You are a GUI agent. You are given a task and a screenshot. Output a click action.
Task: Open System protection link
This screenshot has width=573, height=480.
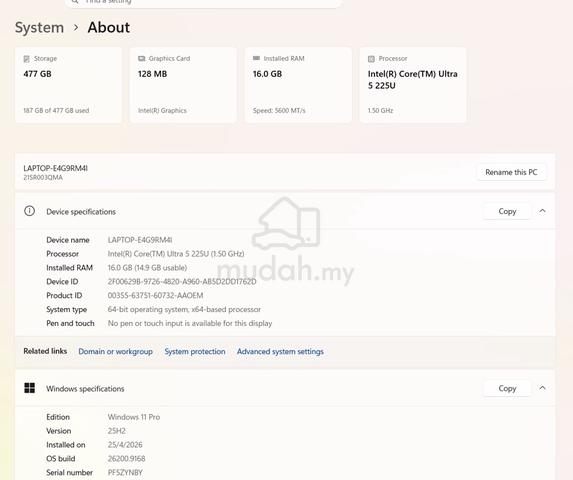point(195,351)
